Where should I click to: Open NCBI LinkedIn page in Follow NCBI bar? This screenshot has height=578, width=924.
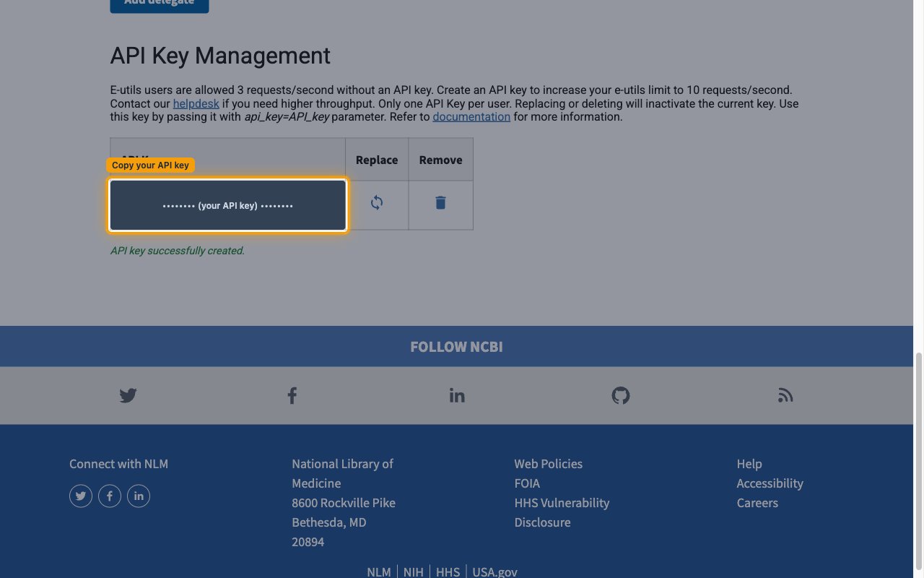[x=457, y=395]
